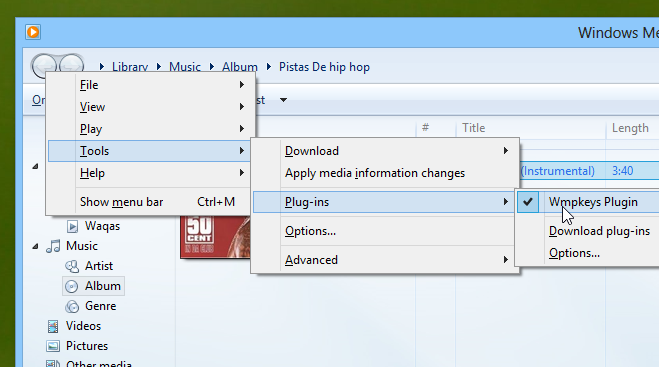Open the File menu entry
The width and height of the screenshot is (659, 367).
[x=149, y=85]
